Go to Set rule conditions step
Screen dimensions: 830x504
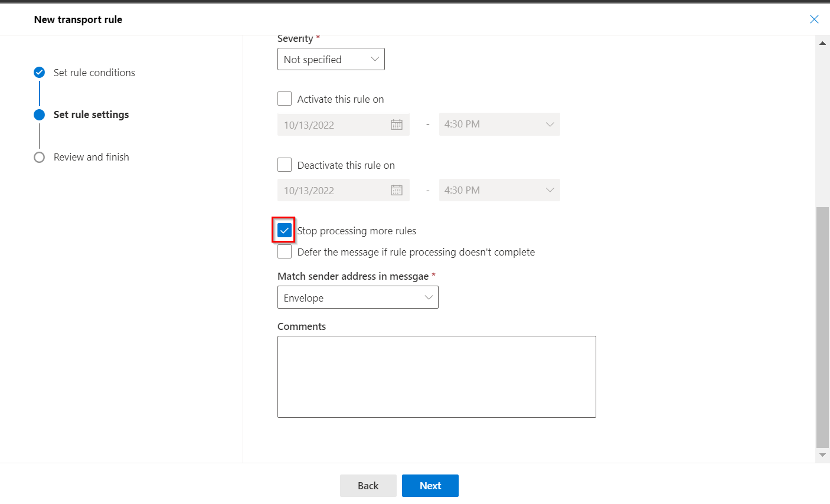click(x=94, y=73)
